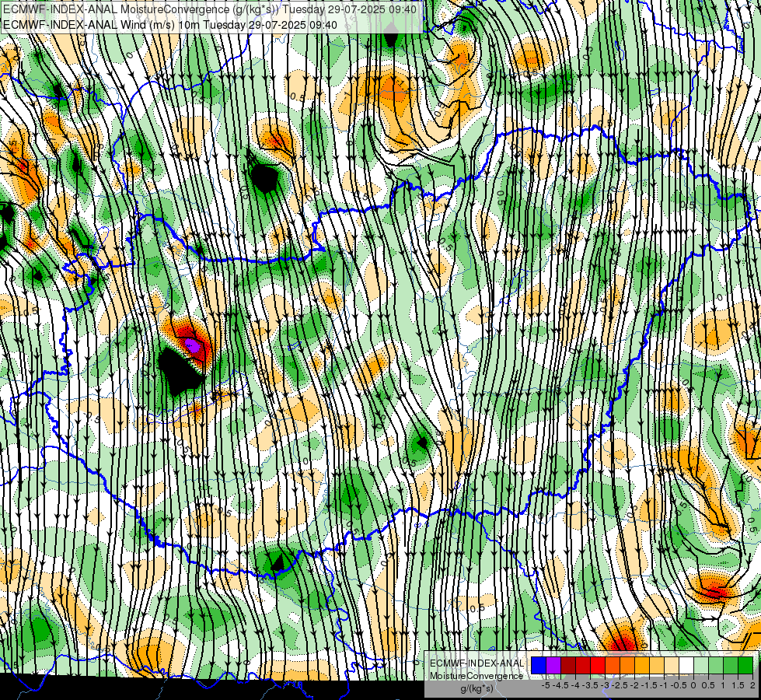Click the Wind (m/s) 10m title line

coord(170,24)
